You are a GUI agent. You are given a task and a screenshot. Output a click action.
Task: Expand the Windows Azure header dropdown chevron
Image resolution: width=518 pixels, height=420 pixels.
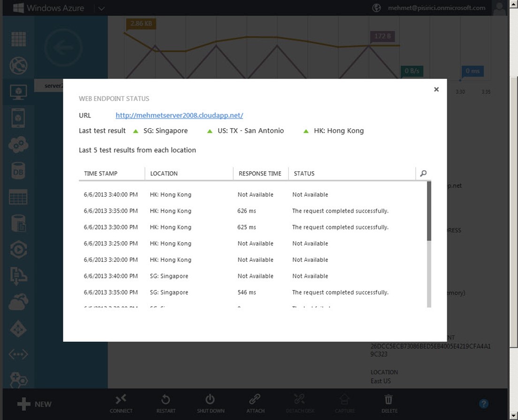(x=101, y=8)
